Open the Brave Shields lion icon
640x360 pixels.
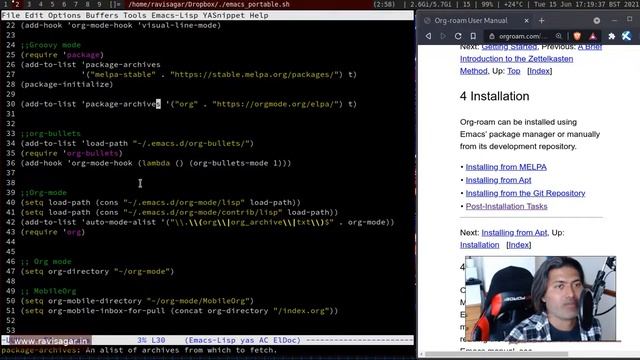click(577, 36)
